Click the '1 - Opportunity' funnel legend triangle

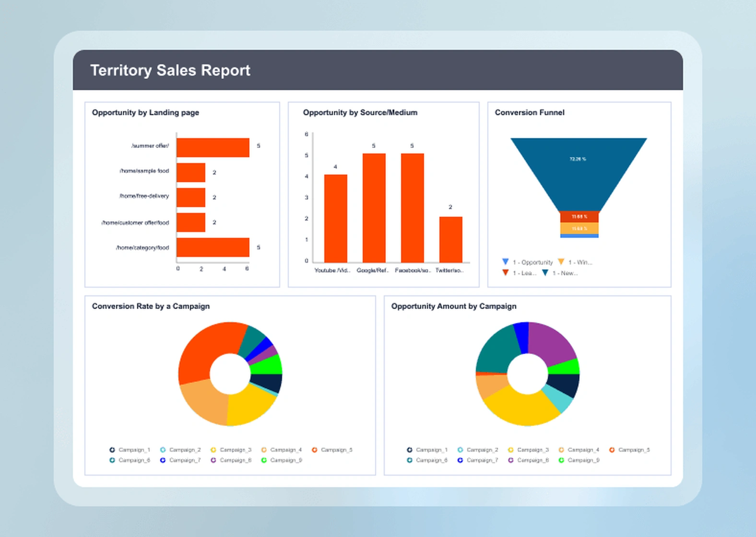pyautogui.click(x=505, y=262)
